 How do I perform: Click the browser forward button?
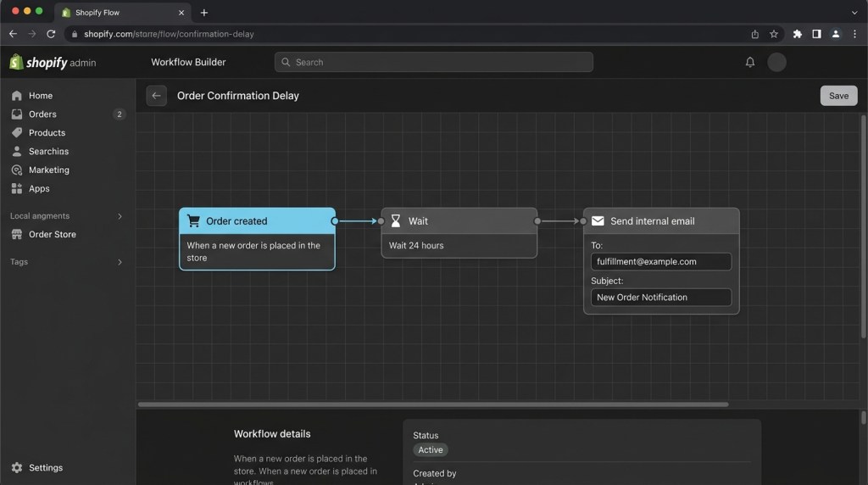point(32,34)
